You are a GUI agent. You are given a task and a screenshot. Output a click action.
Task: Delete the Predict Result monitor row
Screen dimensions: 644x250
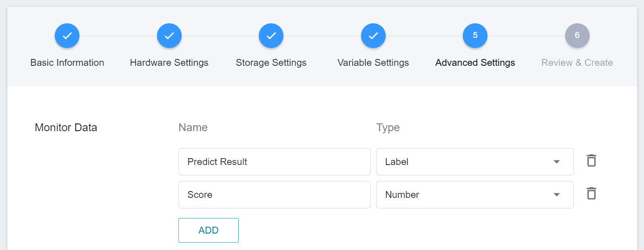point(592,161)
